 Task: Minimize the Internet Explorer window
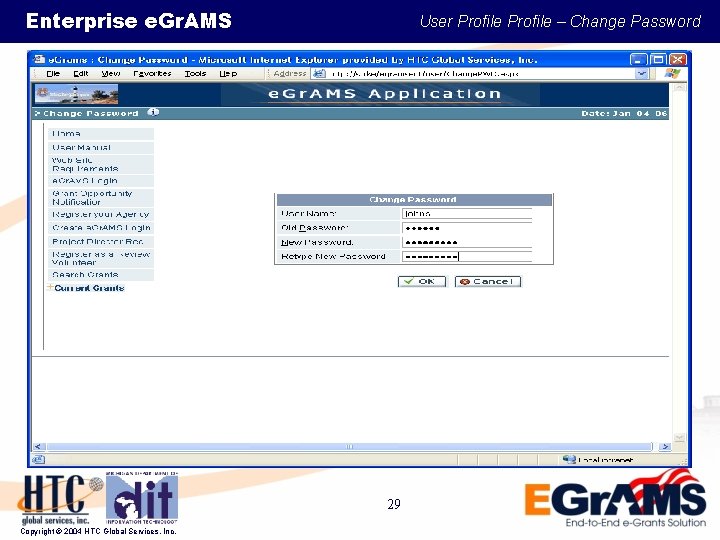click(x=638, y=59)
